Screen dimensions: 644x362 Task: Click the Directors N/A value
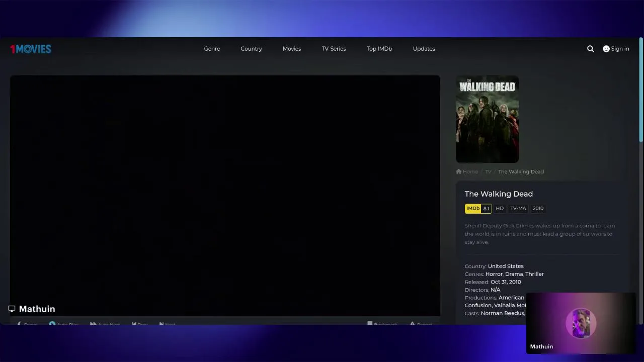(495, 290)
